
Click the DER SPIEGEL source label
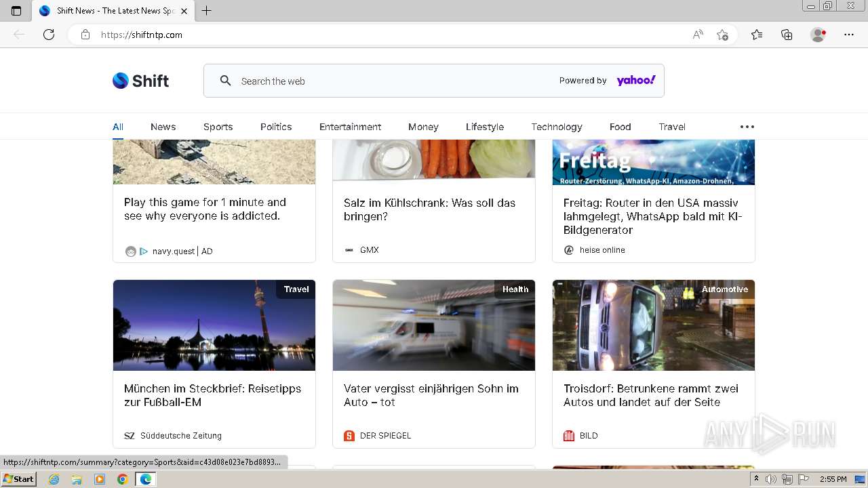(x=385, y=436)
